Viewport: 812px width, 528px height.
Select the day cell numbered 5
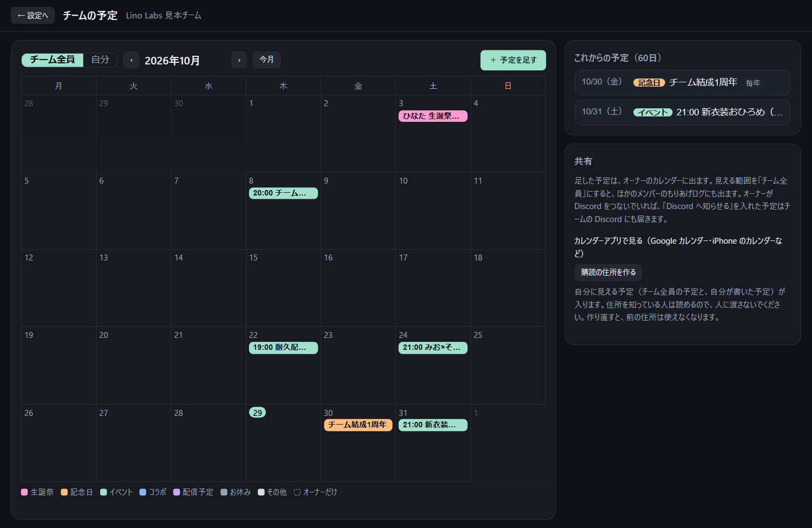(59, 211)
